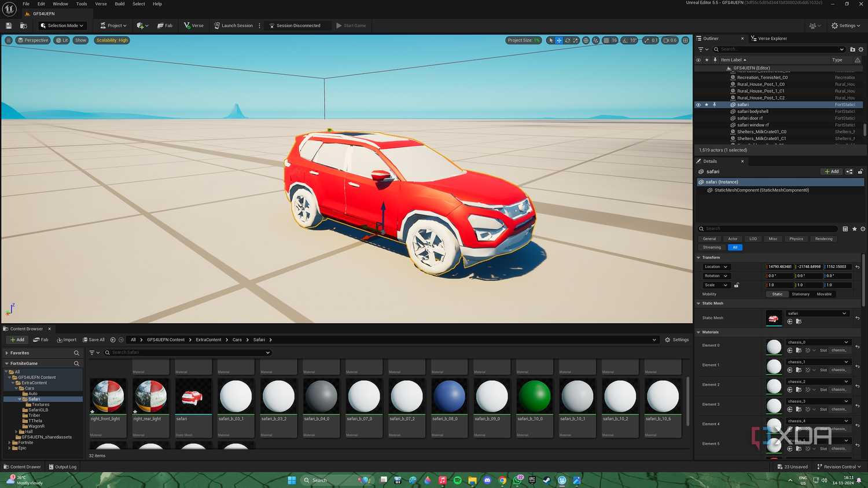
Task: Open Unreal Revolt icon in the Windows taskbar
Action: pyautogui.click(x=562, y=480)
